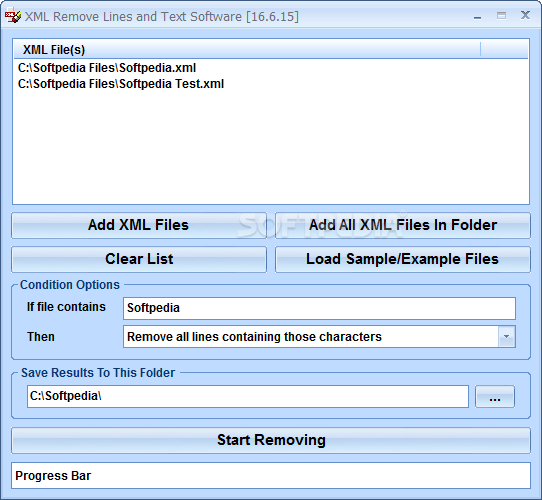This screenshot has height=500, width=542.
Task: Clear the file list with Clear List
Action: point(139,259)
